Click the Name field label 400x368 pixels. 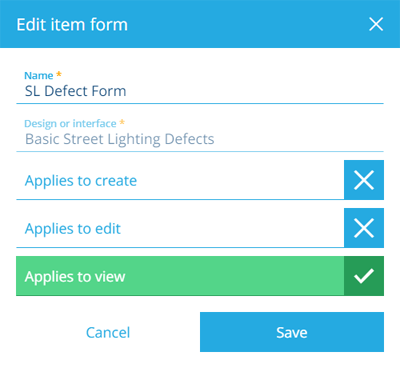pos(39,76)
